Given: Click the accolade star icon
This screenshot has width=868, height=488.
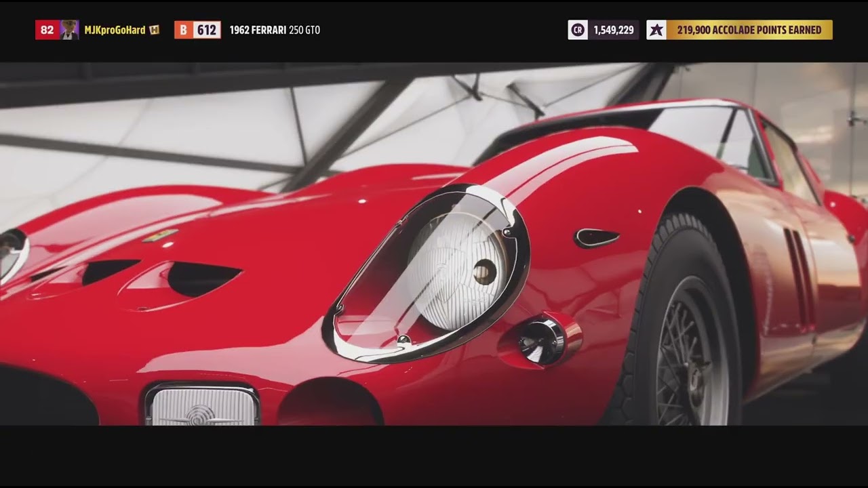Looking at the screenshot, I should point(656,30).
